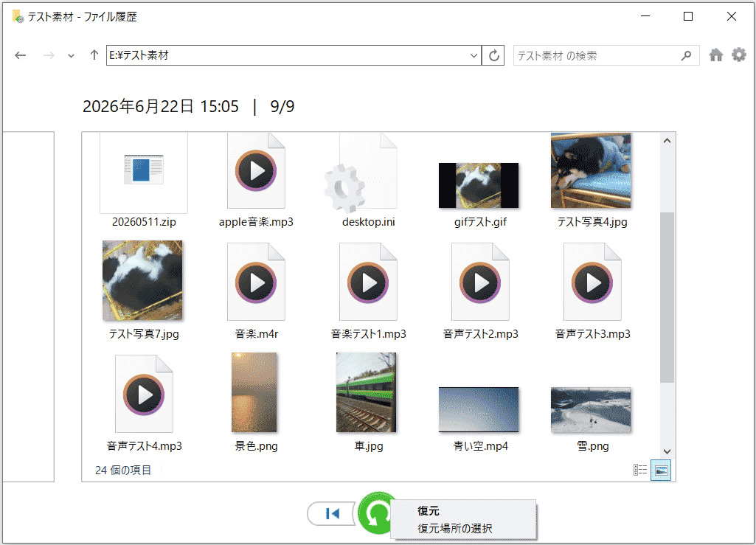Select 音楽テスト1.mp3 file icon
756x545 pixels.
click(368, 282)
